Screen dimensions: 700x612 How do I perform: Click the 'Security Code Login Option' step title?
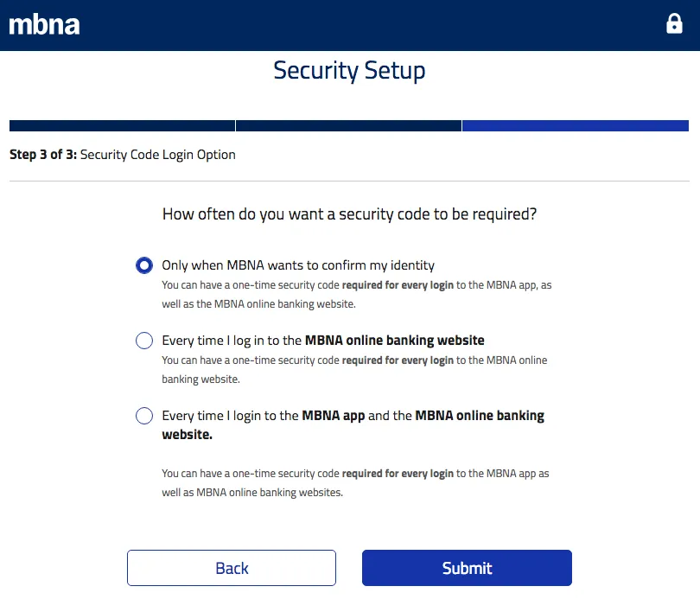tap(157, 155)
